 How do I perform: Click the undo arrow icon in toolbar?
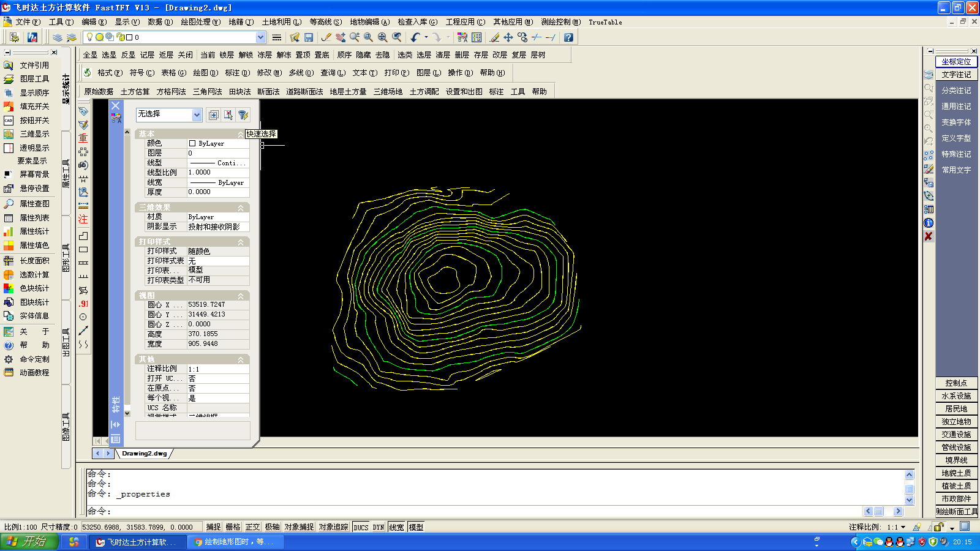415,37
